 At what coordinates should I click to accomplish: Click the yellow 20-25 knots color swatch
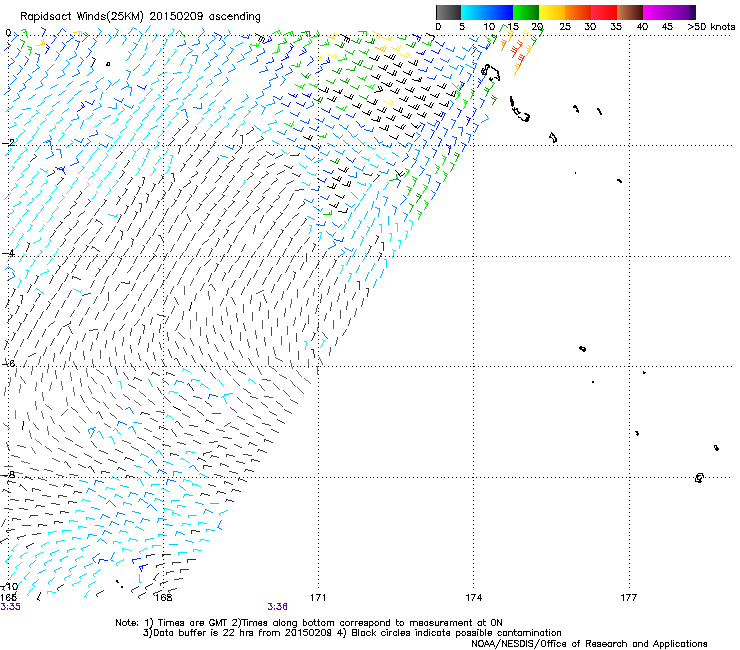pos(552,12)
